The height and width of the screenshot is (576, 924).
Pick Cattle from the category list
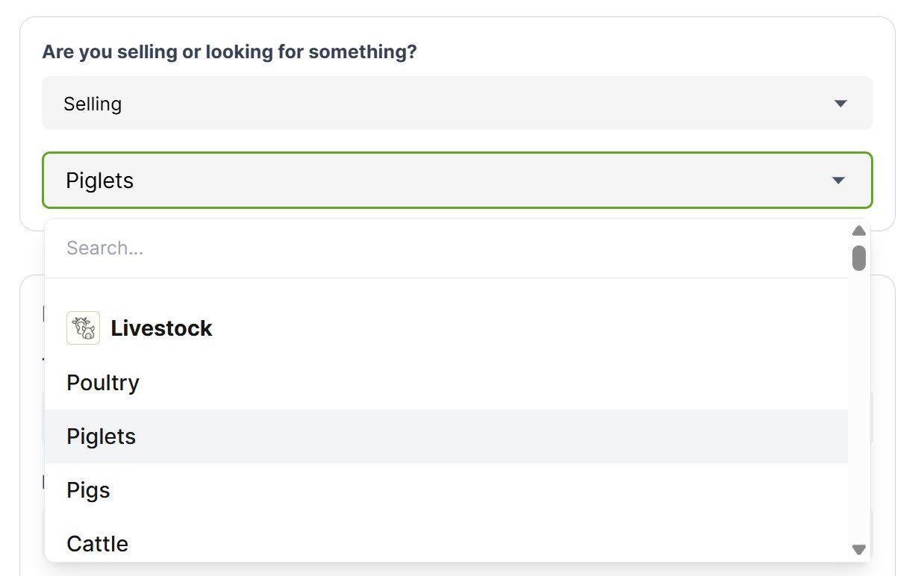97,544
